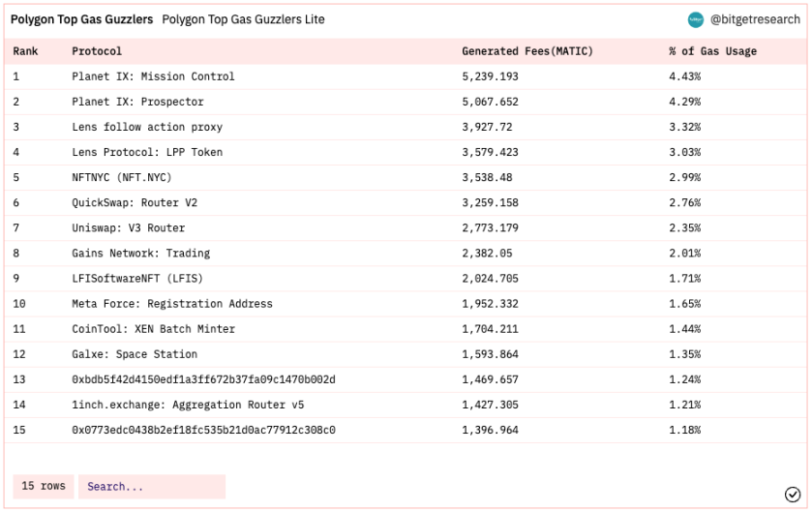The width and height of the screenshot is (812, 512).
Task: Sort by Generated Fees(MATIC) column header
Action: pyautogui.click(x=527, y=51)
